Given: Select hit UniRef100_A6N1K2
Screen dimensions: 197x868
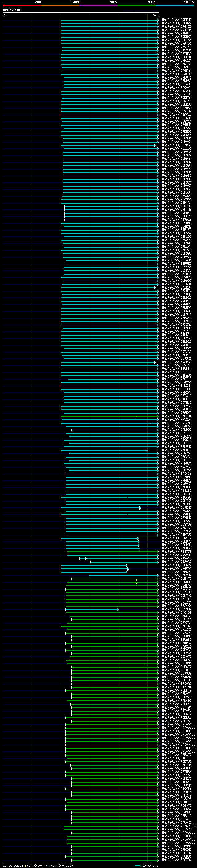Looking at the screenshot, I should [x=177, y=538].
